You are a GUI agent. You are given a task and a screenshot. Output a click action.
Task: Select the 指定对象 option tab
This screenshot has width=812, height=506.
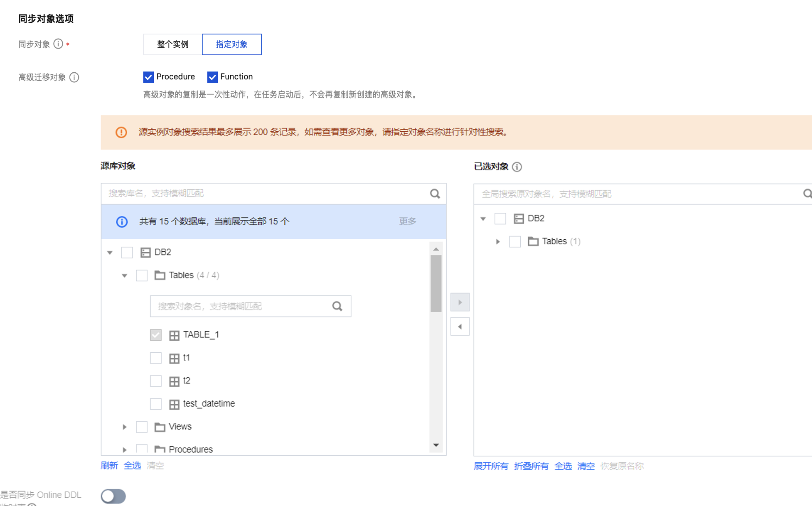tap(231, 44)
